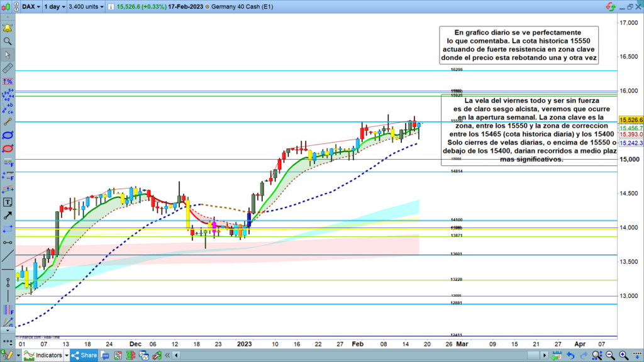644x362 pixels.
Task: Click the undo arrow icon
Action: click(x=569, y=356)
